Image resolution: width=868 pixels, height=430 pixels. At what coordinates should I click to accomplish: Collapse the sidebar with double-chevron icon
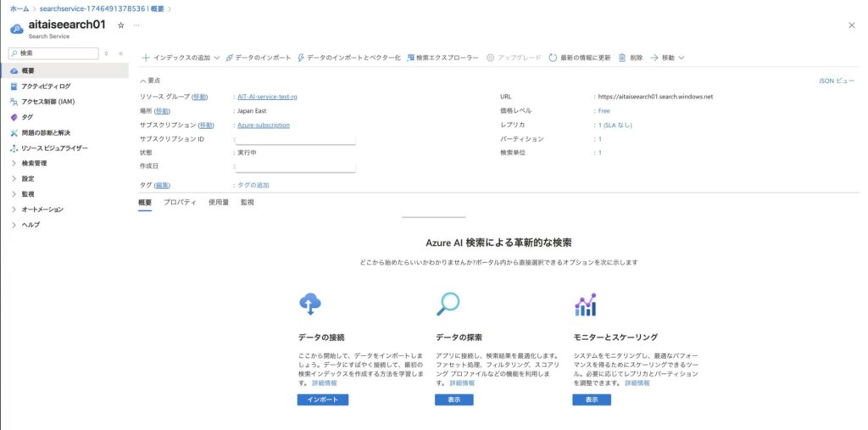point(120,53)
